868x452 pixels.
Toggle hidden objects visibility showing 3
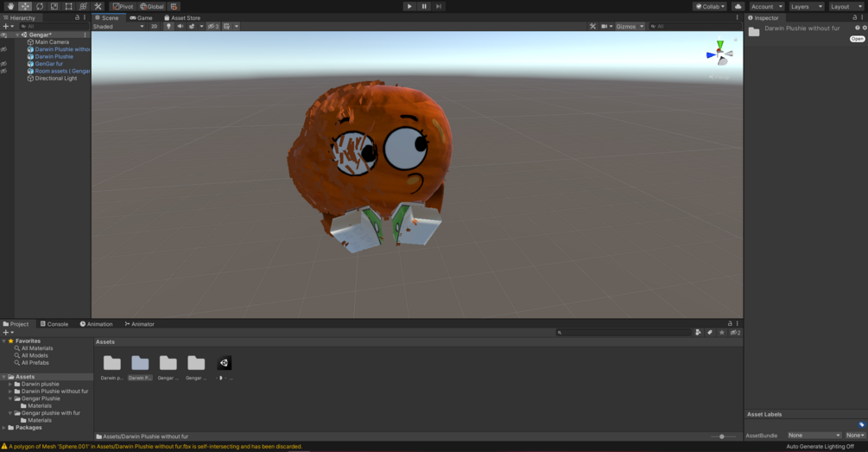(213, 26)
